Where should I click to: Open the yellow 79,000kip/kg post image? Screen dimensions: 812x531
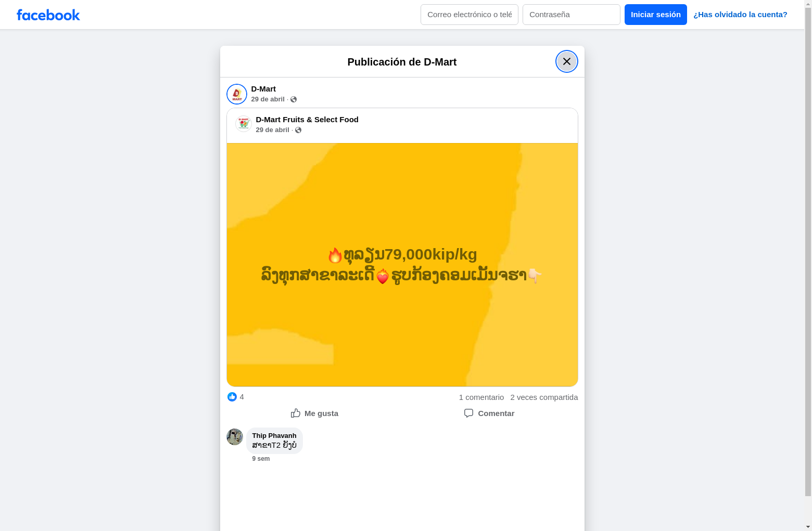(402, 265)
